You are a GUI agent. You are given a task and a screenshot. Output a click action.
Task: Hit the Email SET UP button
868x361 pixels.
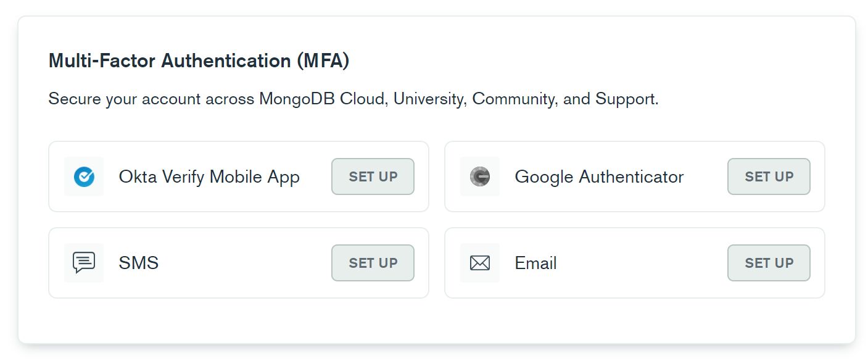769,263
